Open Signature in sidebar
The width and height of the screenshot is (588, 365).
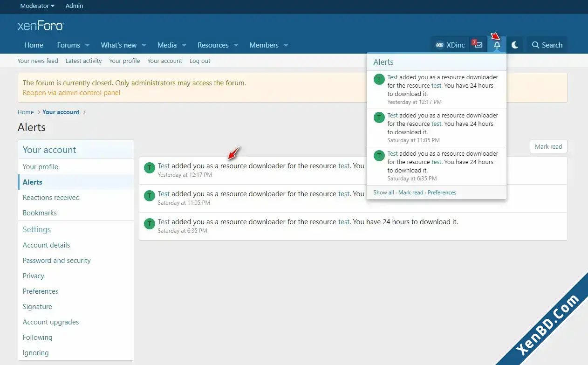[x=75, y=307]
